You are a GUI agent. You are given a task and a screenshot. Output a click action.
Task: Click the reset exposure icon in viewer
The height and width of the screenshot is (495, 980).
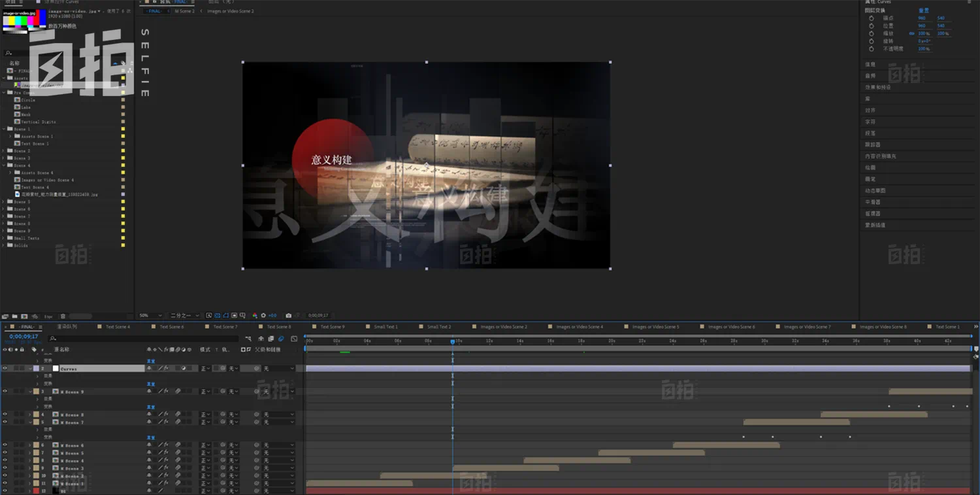pos(263,315)
